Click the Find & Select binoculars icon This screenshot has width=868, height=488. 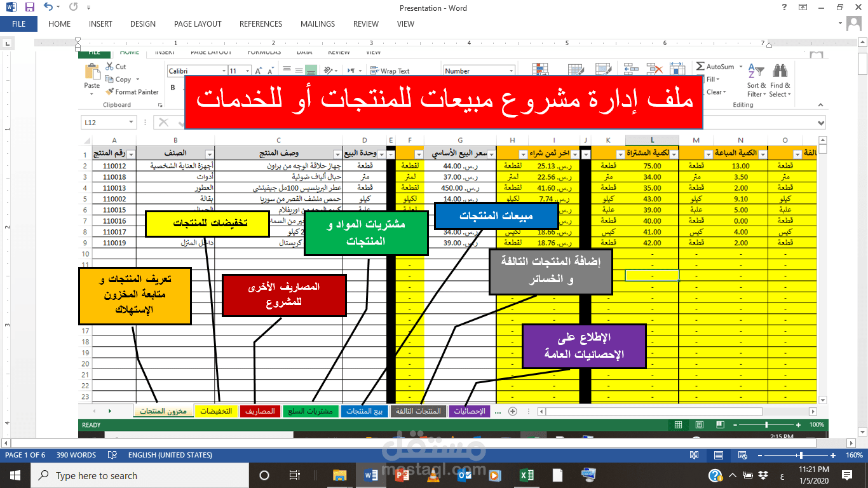coord(780,70)
